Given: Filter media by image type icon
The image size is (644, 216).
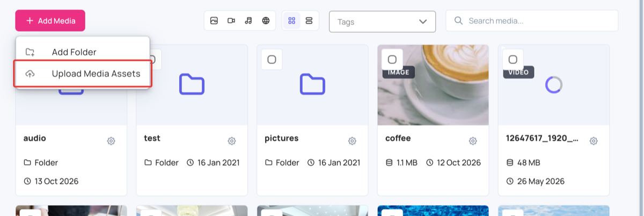Looking at the screenshot, I should (x=214, y=20).
